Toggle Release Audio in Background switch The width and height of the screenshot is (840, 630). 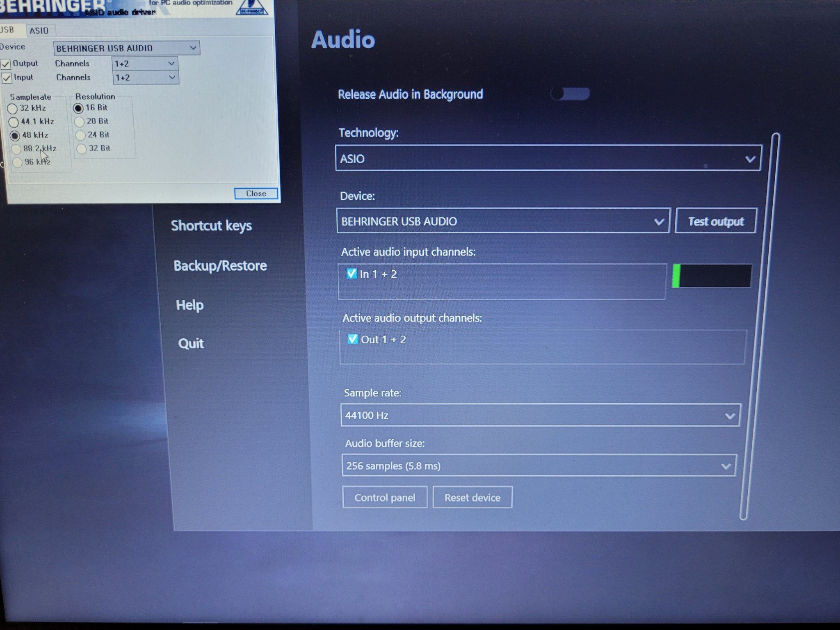pyautogui.click(x=570, y=94)
